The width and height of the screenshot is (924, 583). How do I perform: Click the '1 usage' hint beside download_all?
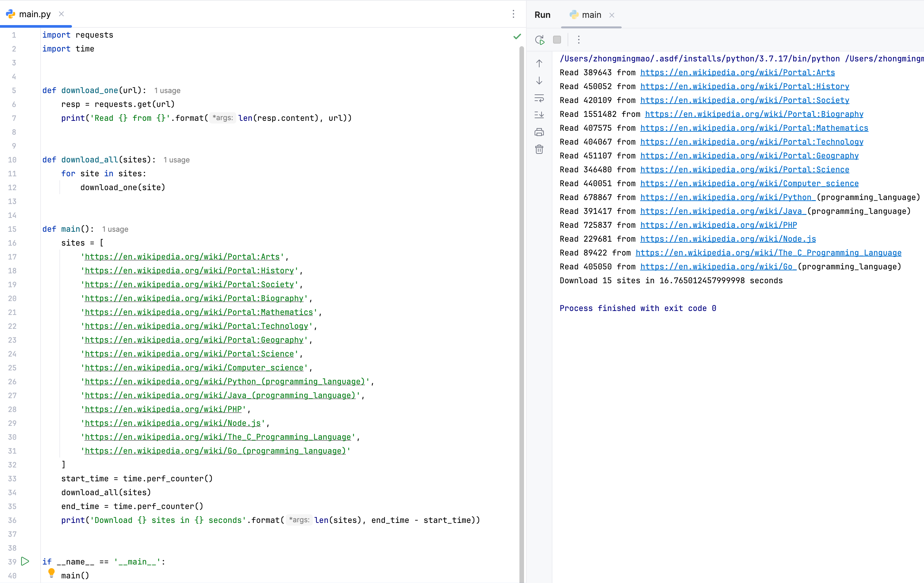[x=177, y=160]
